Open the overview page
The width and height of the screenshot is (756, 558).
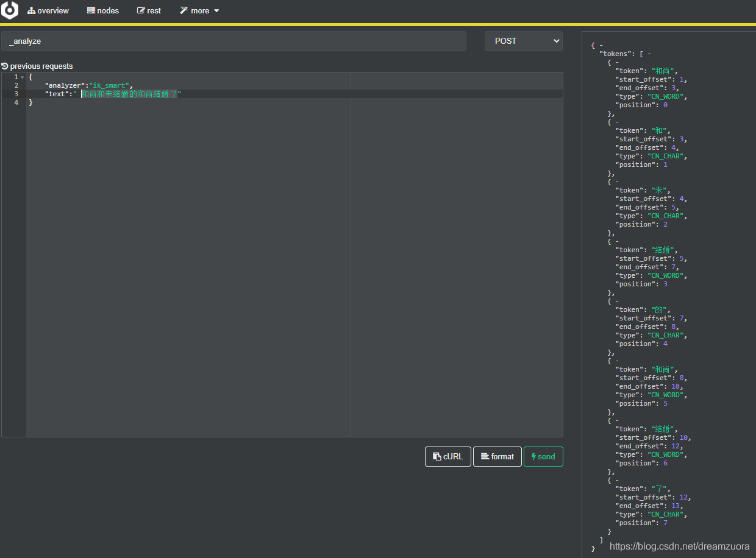coord(48,11)
